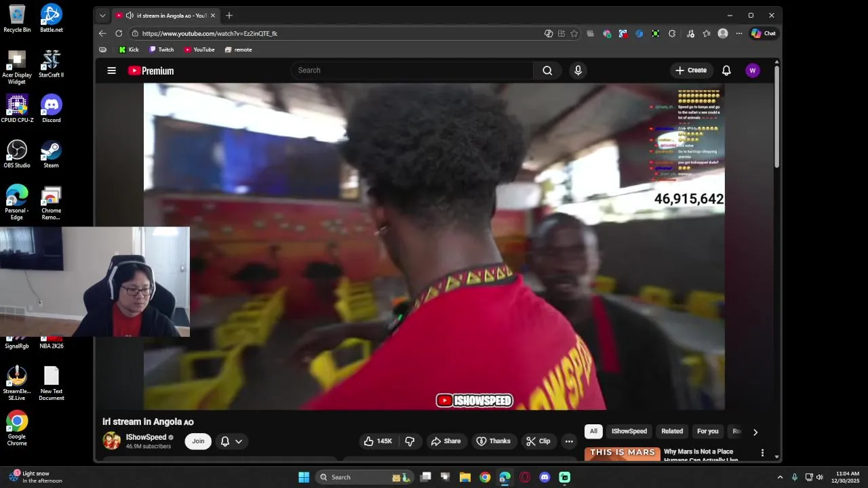
Task: Dislike the video with thumbs down
Action: click(x=410, y=441)
